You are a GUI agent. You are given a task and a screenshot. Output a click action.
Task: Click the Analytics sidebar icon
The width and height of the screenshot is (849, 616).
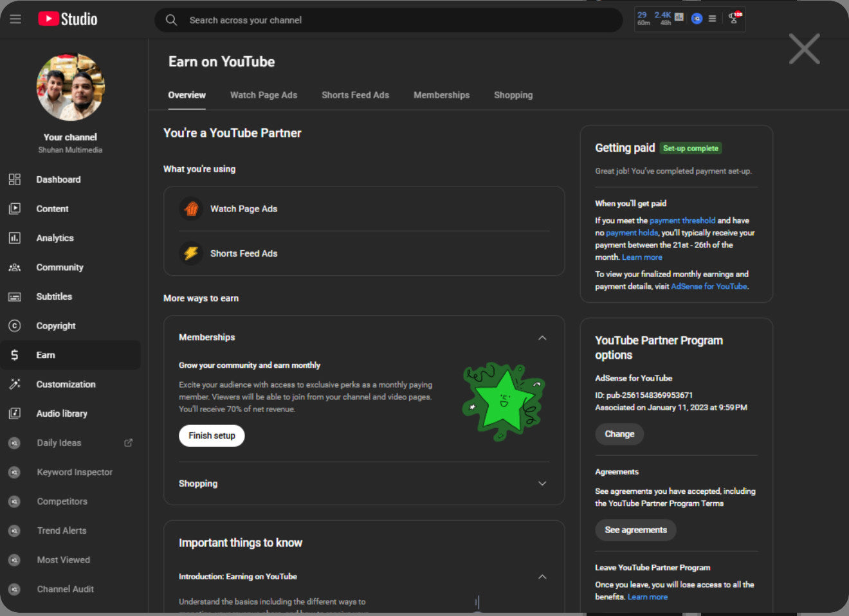click(15, 238)
